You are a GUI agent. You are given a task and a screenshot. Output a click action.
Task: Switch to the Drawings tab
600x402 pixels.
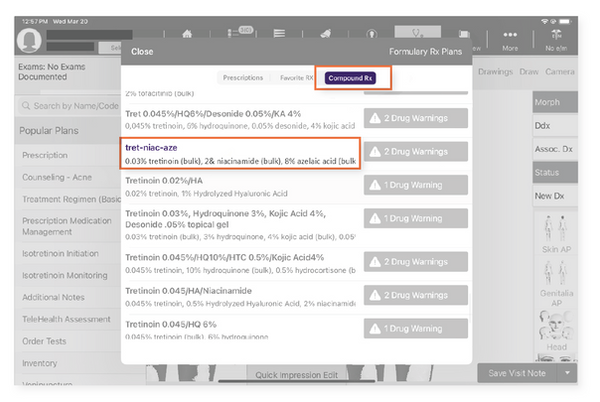[x=495, y=72]
